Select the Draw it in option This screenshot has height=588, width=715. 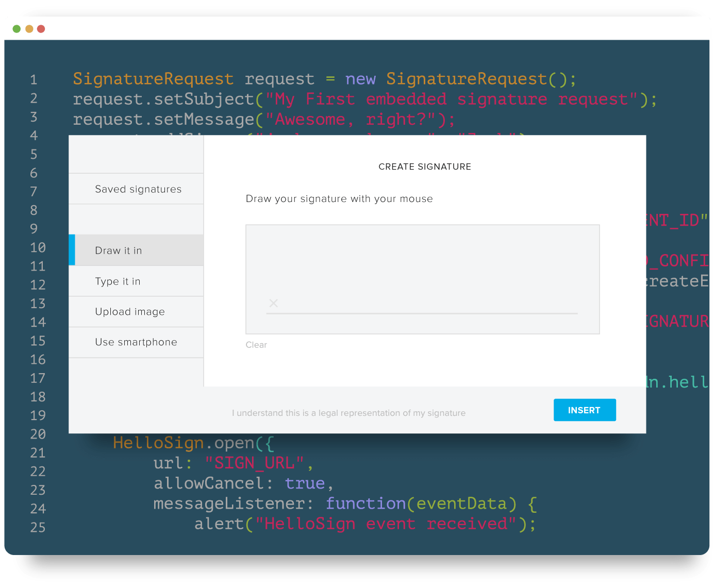point(136,250)
